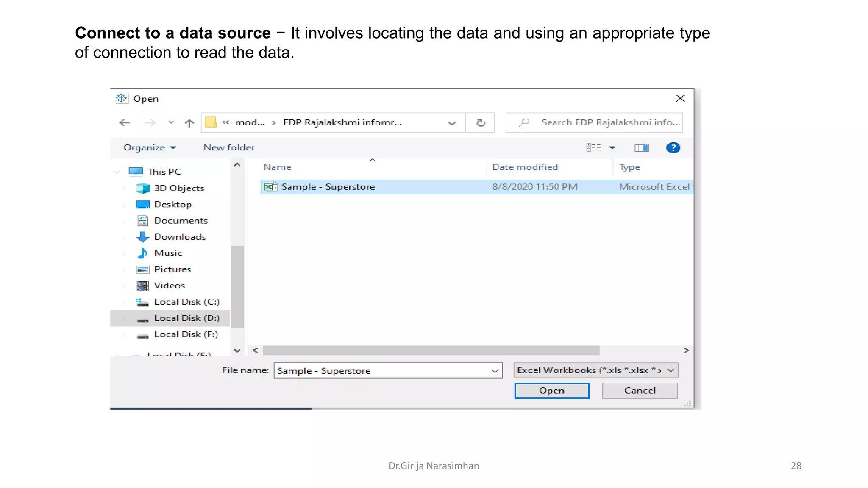Toggle the preview pane
The width and height of the screenshot is (868, 488).
tap(642, 147)
